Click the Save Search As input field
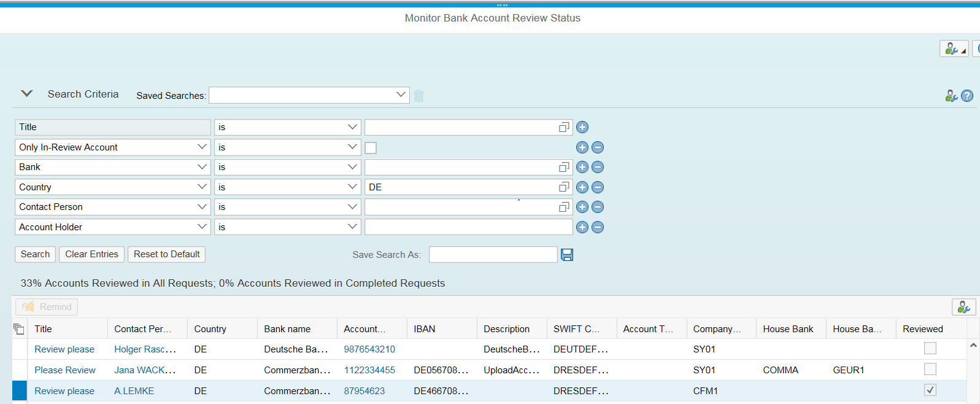The width and height of the screenshot is (980, 404). coord(493,255)
